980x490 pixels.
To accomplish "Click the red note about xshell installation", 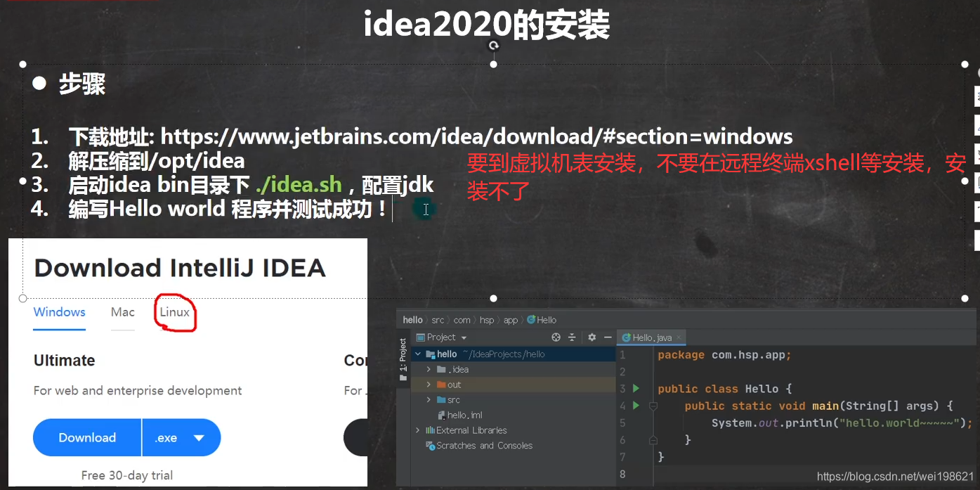I will click(x=717, y=177).
